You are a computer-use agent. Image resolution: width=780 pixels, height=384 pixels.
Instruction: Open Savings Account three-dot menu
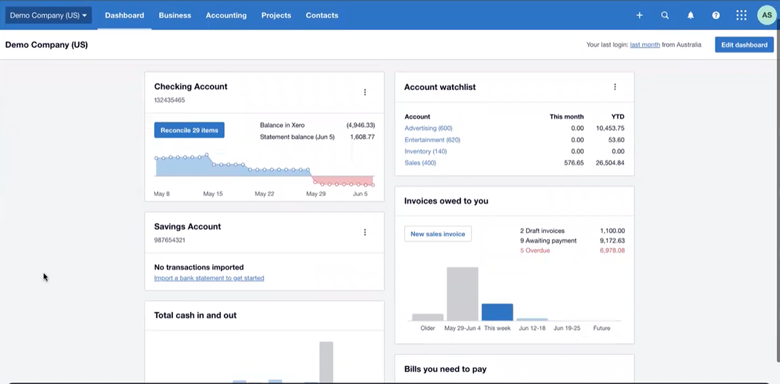pyautogui.click(x=365, y=232)
